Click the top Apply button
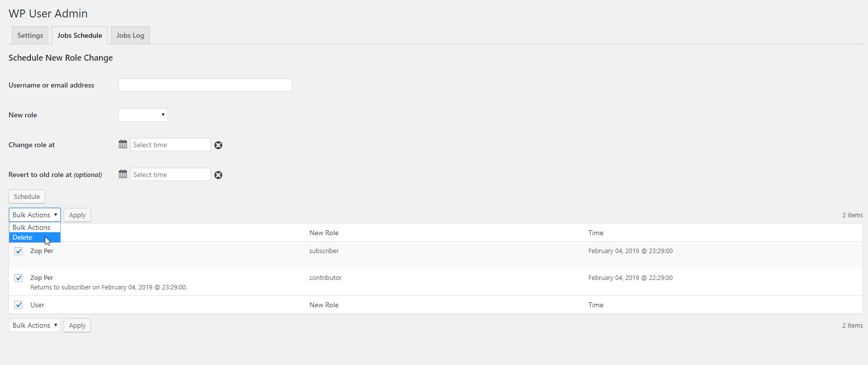The image size is (868, 365). pyautogui.click(x=77, y=215)
